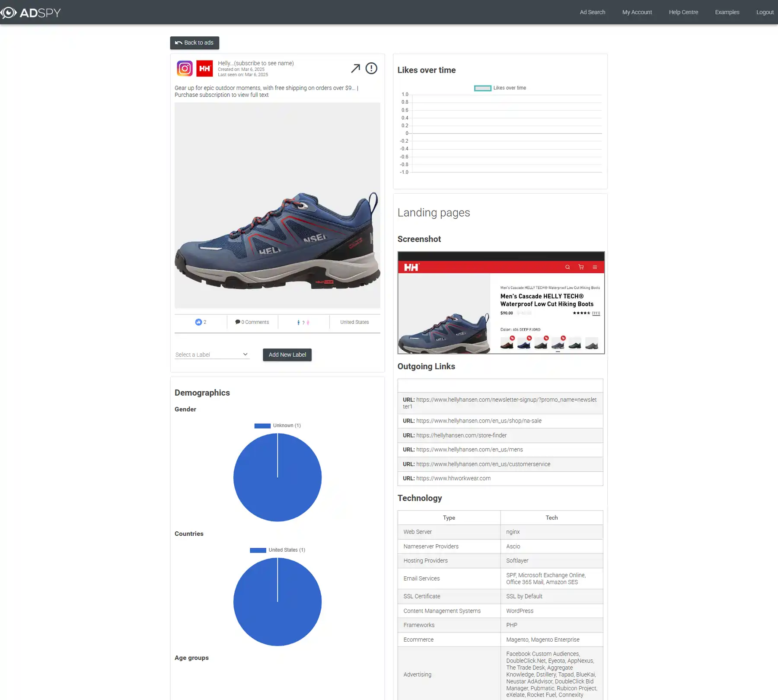Click the Helly...(subscribe to see name) text

[256, 63]
